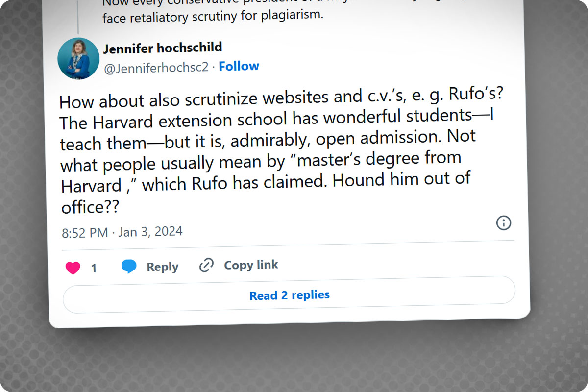Screen dimensions: 588x392
Task: Like the tweet with the heart icon
Action: [x=73, y=268]
